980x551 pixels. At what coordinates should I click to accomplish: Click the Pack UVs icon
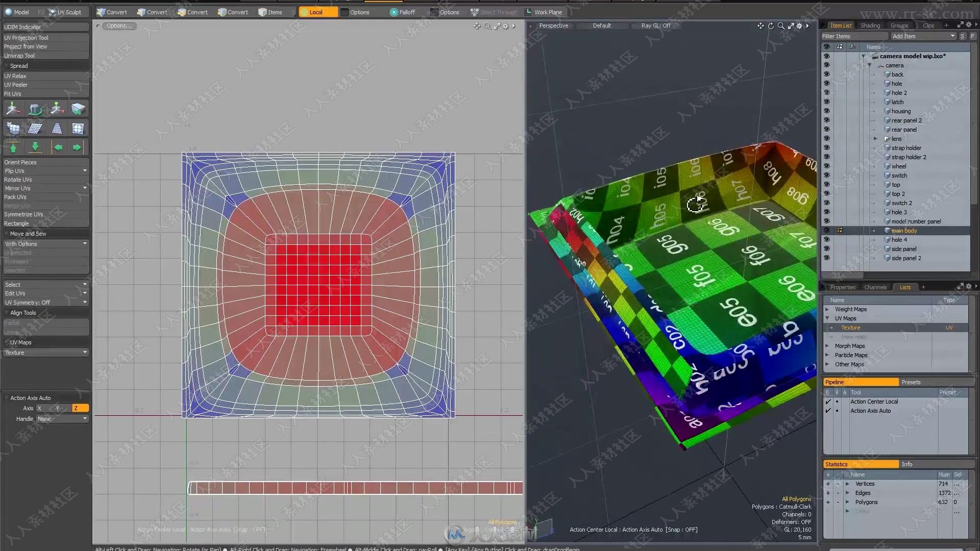(x=16, y=197)
